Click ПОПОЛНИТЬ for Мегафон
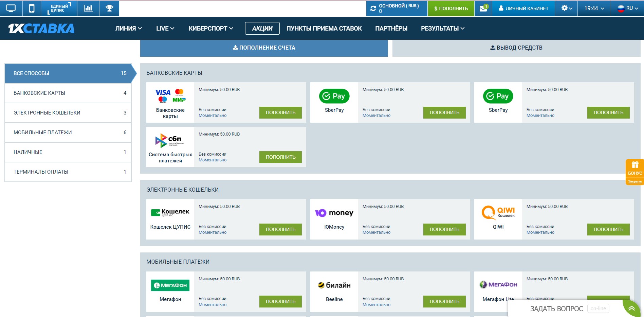This screenshot has width=644, height=317. (x=280, y=301)
